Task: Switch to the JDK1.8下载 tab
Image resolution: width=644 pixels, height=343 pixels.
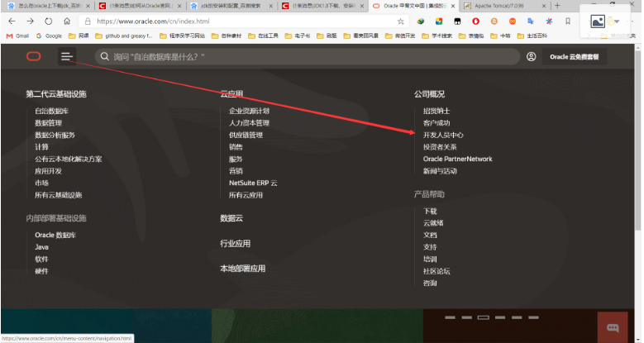Action: [x=323, y=6]
